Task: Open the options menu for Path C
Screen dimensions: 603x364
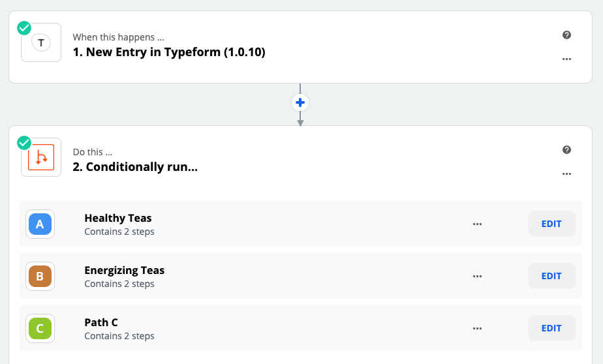Action: (477, 329)
